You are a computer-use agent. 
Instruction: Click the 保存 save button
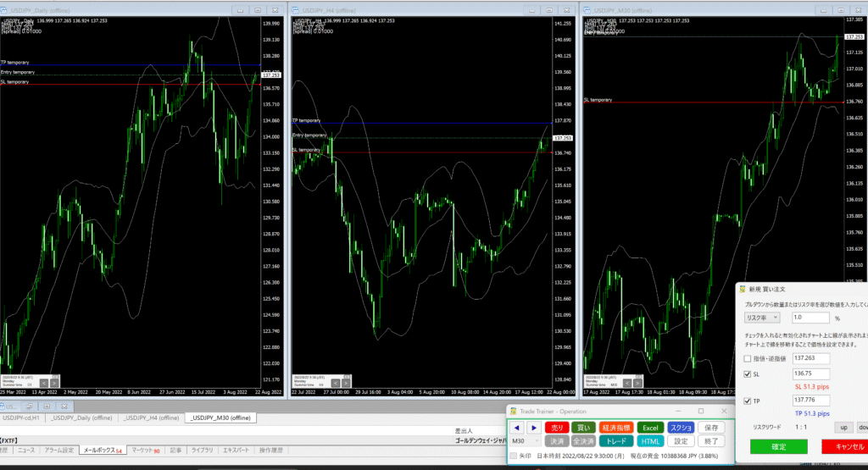pos(711,428)
